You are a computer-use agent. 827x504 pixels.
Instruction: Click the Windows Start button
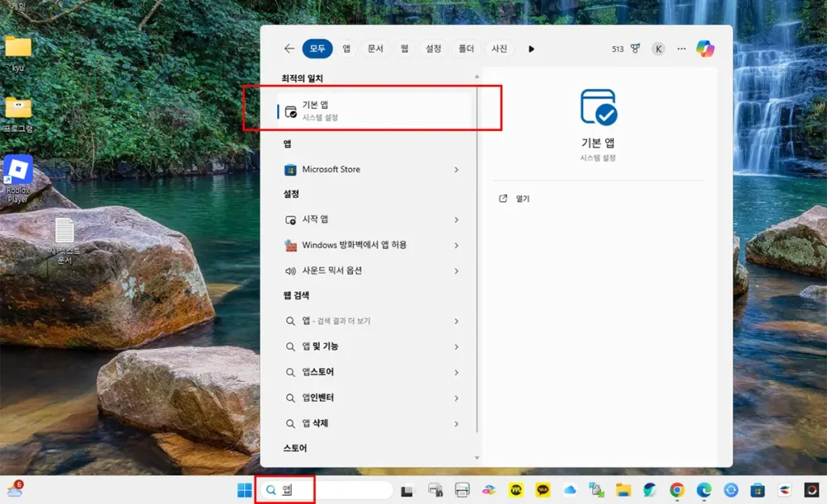(244, 489)
